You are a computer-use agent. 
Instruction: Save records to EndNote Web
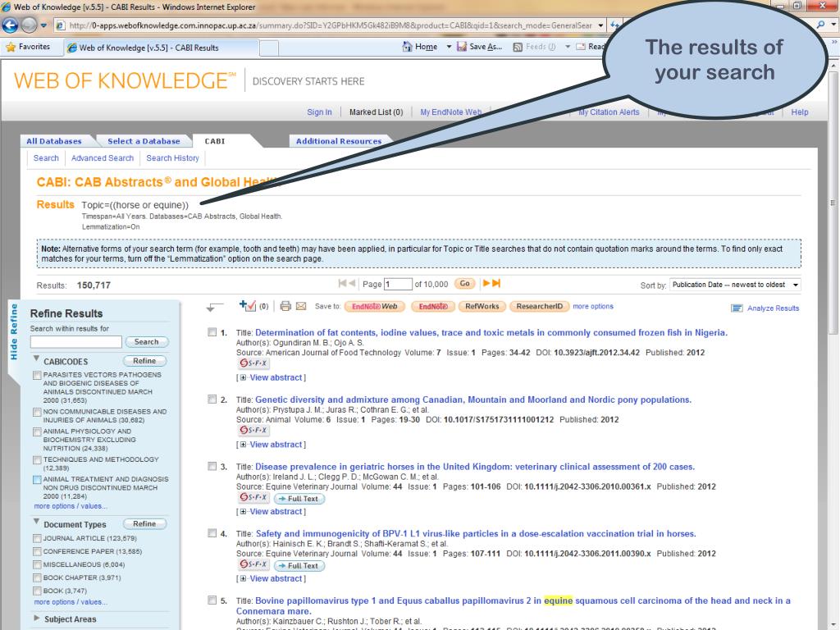[x=374, y=307]
